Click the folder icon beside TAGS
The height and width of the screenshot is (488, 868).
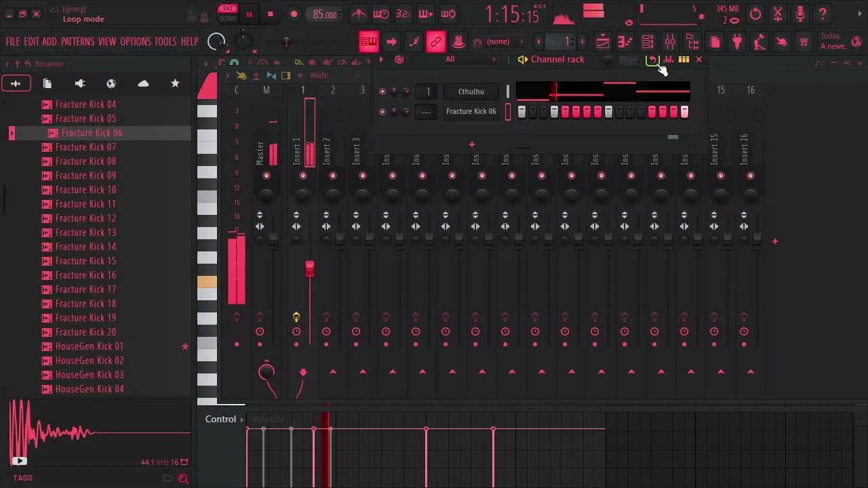click(x=167, y=479)
